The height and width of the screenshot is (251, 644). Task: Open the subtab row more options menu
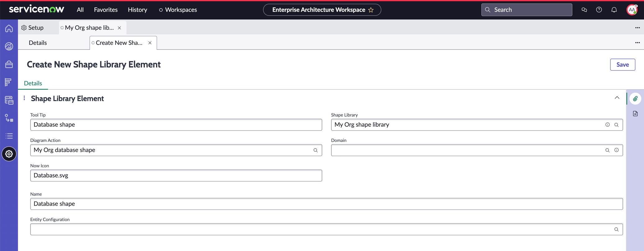[637, 43]
